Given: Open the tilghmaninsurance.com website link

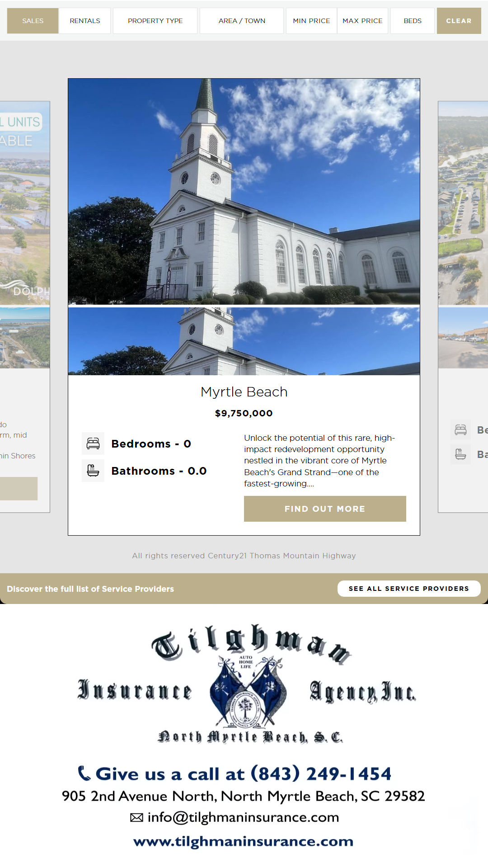Looking at the screenshot, I should [243, 841].
